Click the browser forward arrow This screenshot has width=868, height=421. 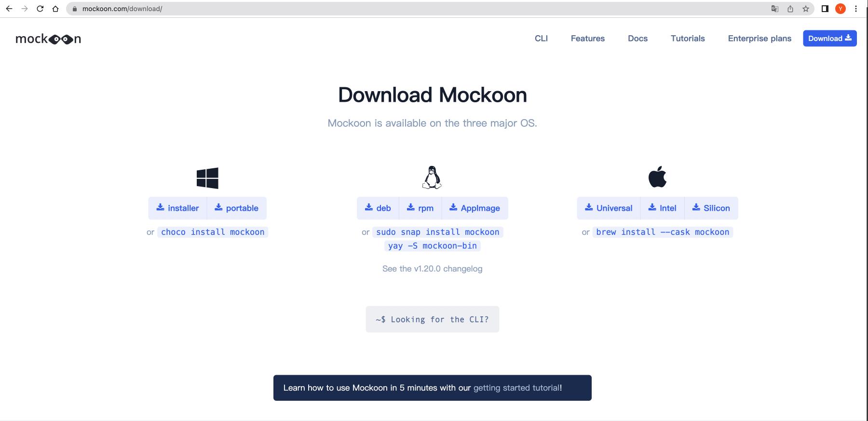tap(25, 9)
